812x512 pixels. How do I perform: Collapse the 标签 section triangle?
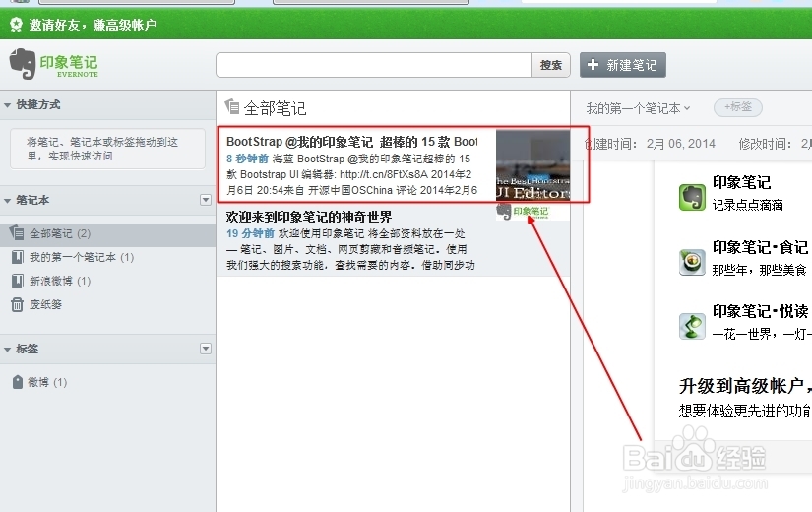click(7, 350)
